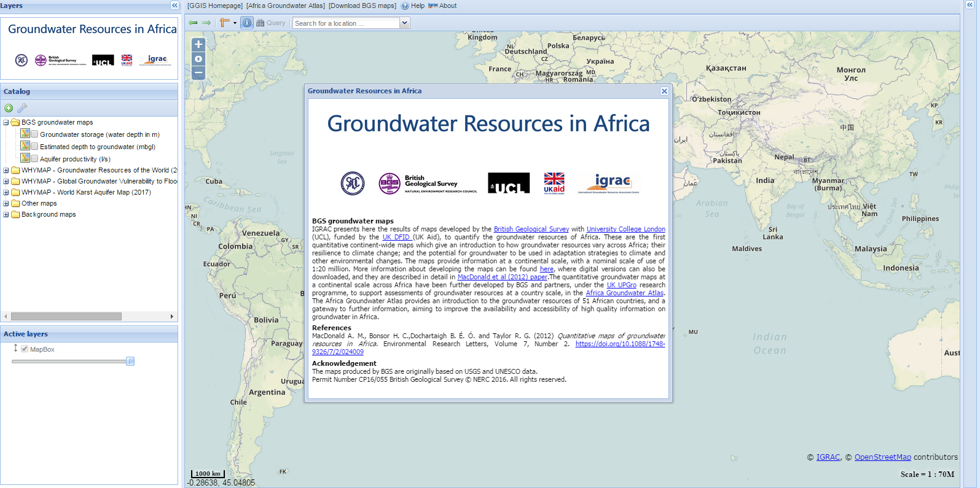Open the OpenStreetMap attribution link
Image resolution: width=980 pixels, height=488 pixels.
click(882, 457)
